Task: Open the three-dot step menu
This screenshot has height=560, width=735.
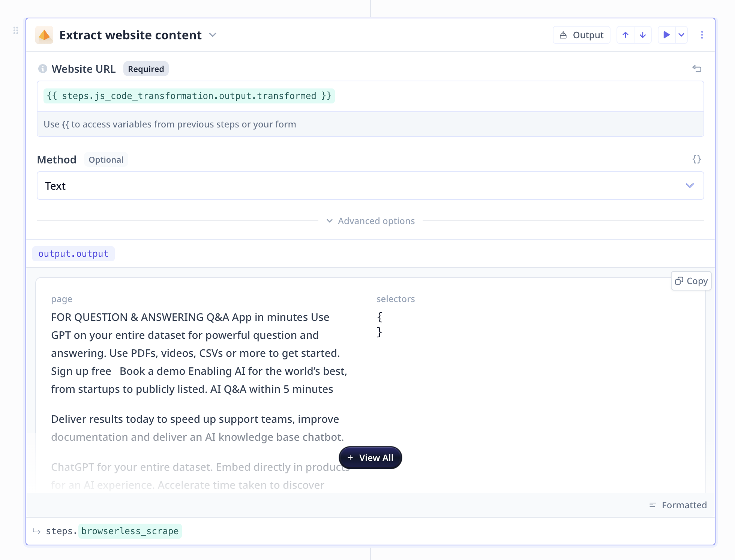Action: pyautogui.click(x=702, y=35)
